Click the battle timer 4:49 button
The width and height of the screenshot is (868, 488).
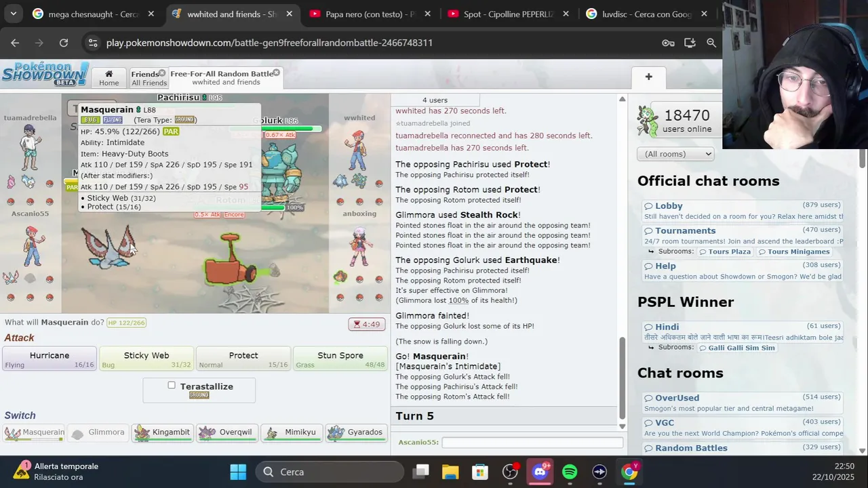pos(367,324)
